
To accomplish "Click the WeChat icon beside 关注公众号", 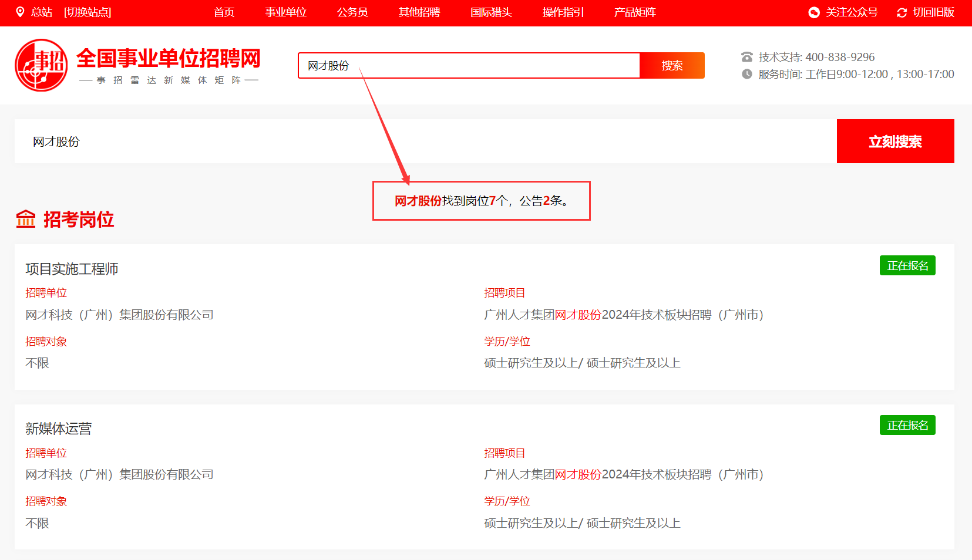I will click(814, 12).
